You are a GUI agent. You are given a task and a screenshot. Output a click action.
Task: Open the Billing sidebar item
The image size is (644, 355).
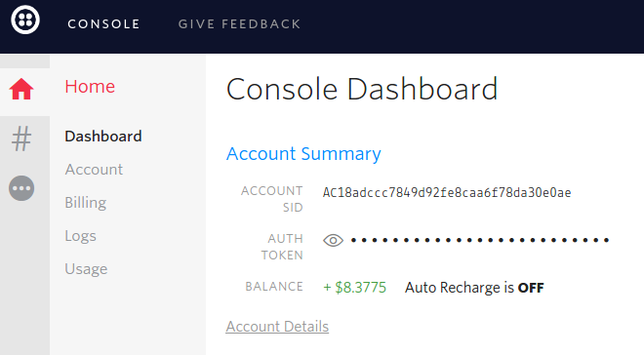(86, 203)
